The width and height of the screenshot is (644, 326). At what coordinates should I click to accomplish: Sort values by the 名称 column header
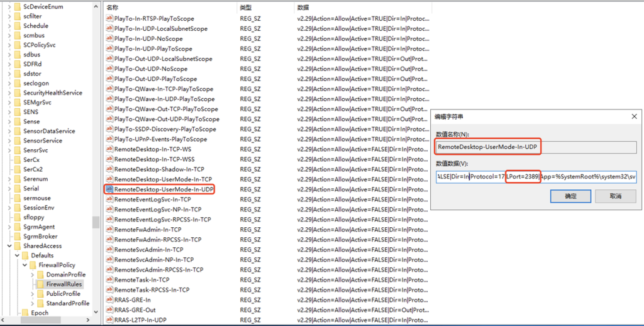[x=113, y=7]
